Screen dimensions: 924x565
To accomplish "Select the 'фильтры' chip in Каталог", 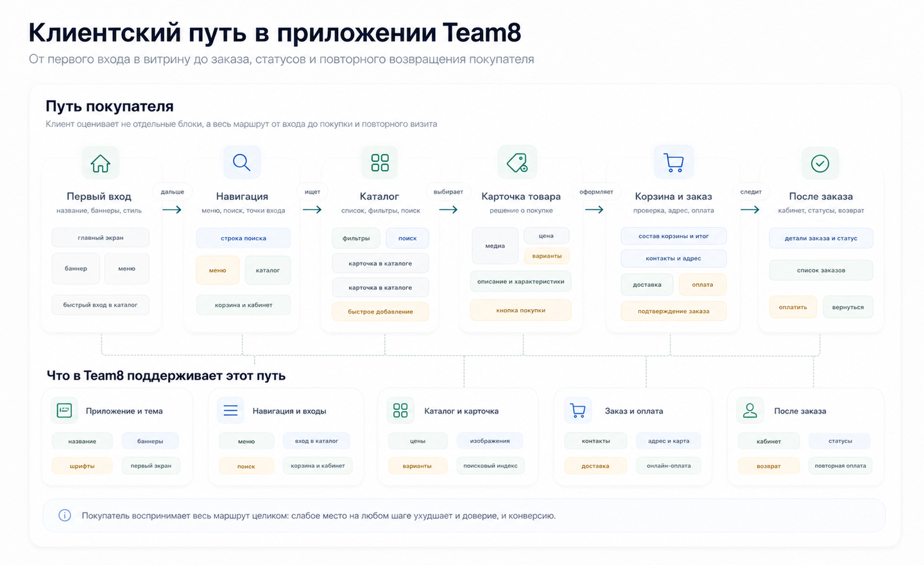I will pyautogui.click(x=356, y=239).
